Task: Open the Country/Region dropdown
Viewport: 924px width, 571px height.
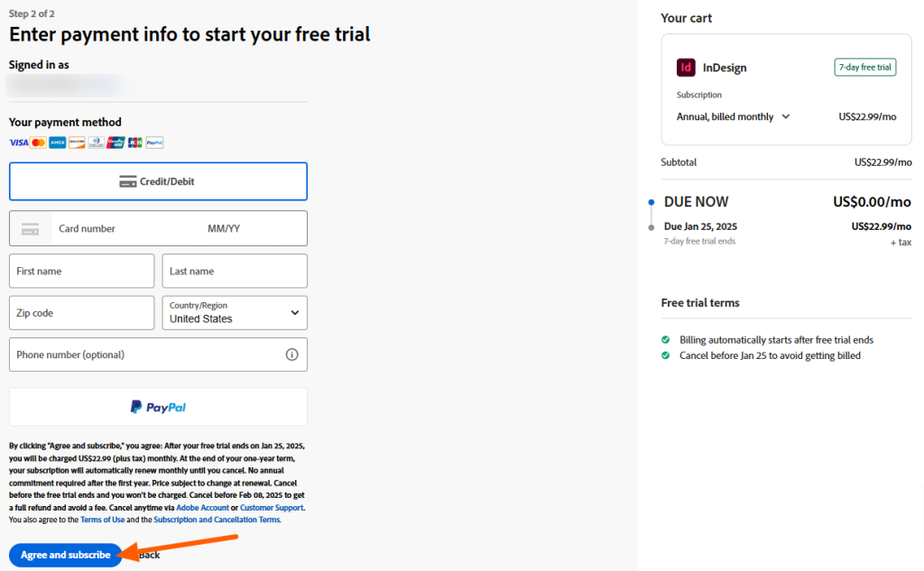Action: (x=235, y=313)
